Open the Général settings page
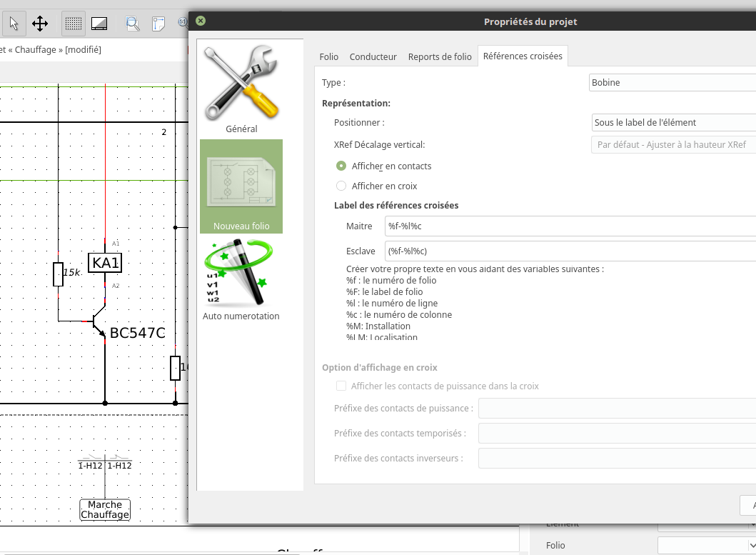Viewport: 756px width, 555px height. pyautogui.click(x=241, y=89)
